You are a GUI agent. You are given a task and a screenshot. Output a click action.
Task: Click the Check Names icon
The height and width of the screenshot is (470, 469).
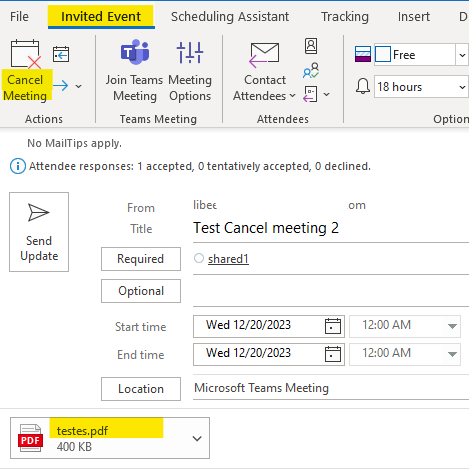(x=311, y=70)
